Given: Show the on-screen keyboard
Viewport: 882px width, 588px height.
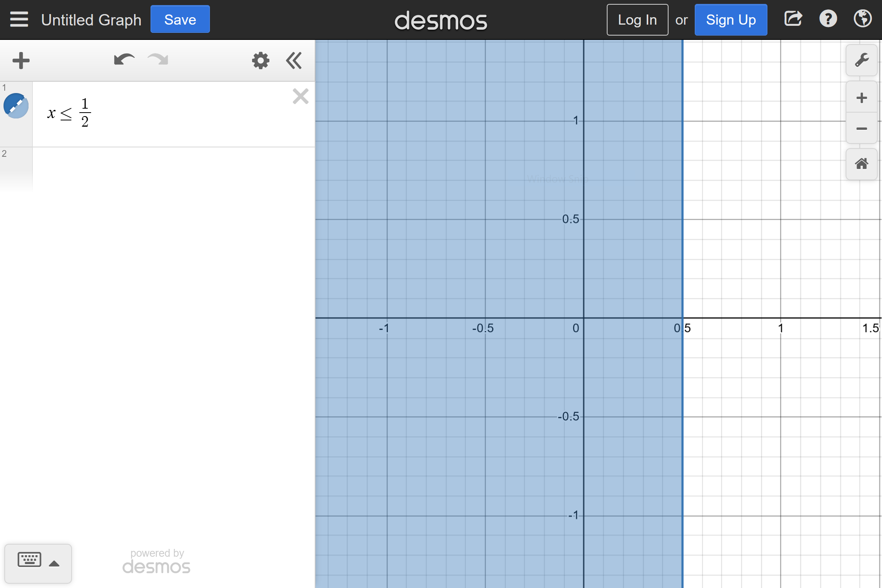Looking at the screenshot, I should click(x=29, y=559).
